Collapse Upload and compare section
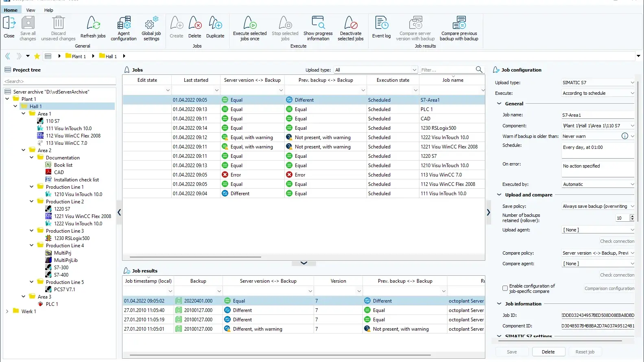The width and height of the screenshot is (644, 362). 499,194
